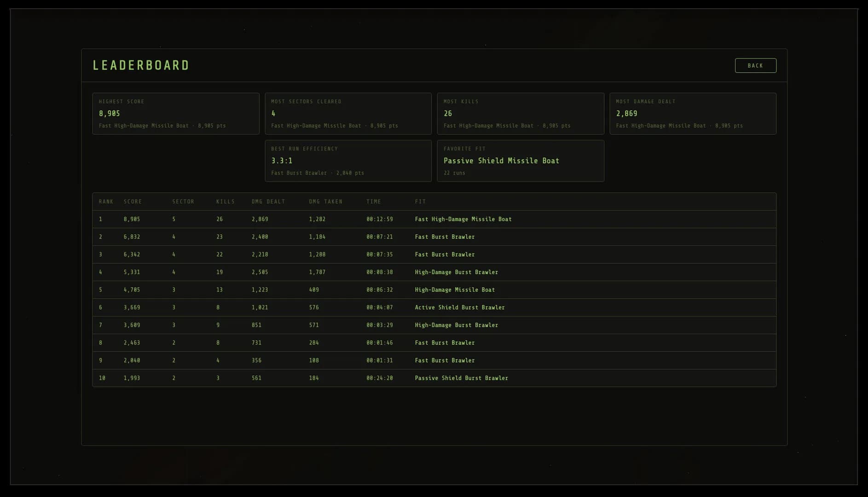Click time 00:07:35 in the table
The height and width of the screenshot is (497, 868).
pos(380,254)
